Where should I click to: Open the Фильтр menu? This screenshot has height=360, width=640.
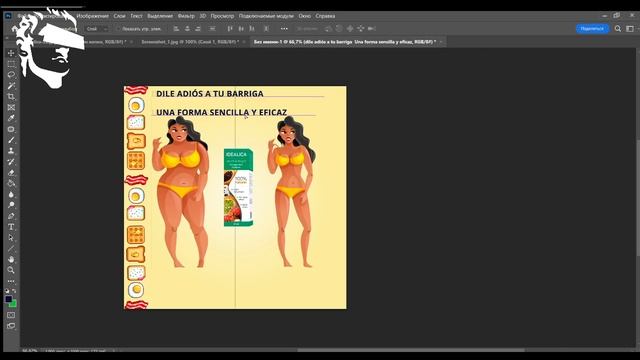(186, 16)
